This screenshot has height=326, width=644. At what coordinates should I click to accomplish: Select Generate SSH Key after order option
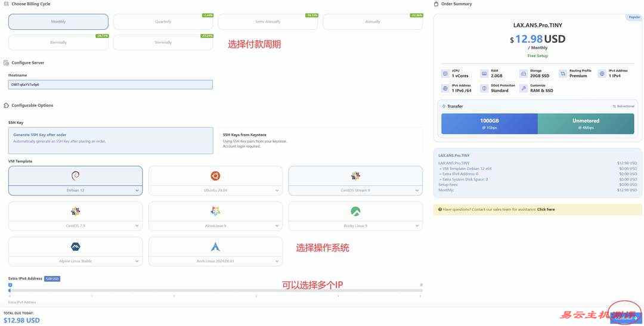(111, 141)
